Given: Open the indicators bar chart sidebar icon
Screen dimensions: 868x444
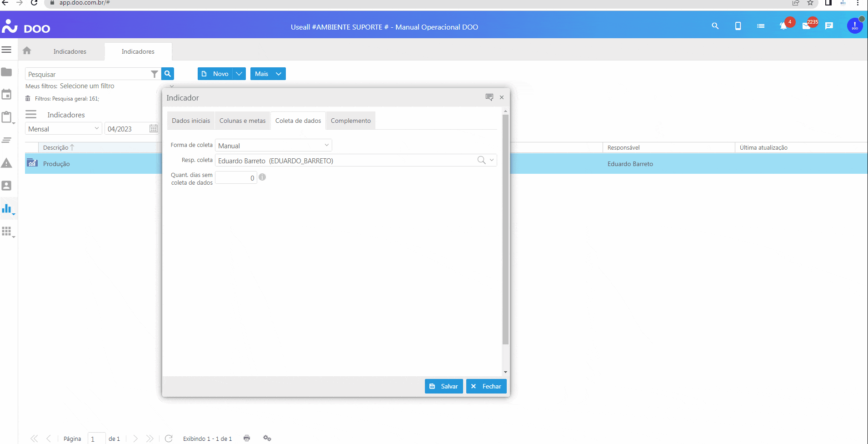Looking at the screenshot, I should pyautogui.click(x=7, y=209).
